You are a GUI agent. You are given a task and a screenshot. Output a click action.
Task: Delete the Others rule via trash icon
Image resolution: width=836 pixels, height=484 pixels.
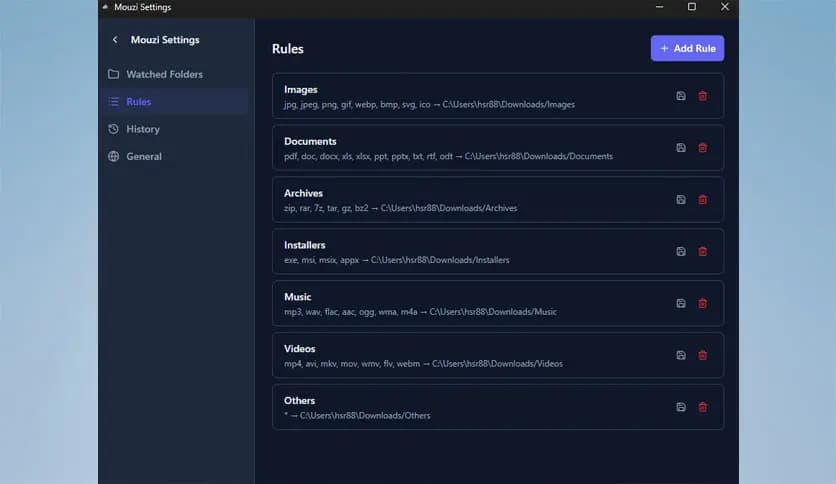(x=703, y=407)
